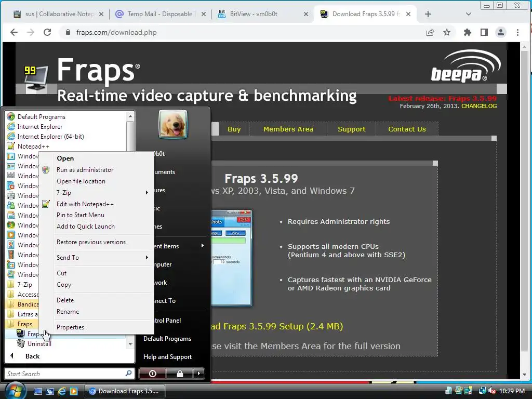The width and height of the screenshot is (532, 399).
Task: Open a new Chrome tab with plus
Action: point(428,14)
